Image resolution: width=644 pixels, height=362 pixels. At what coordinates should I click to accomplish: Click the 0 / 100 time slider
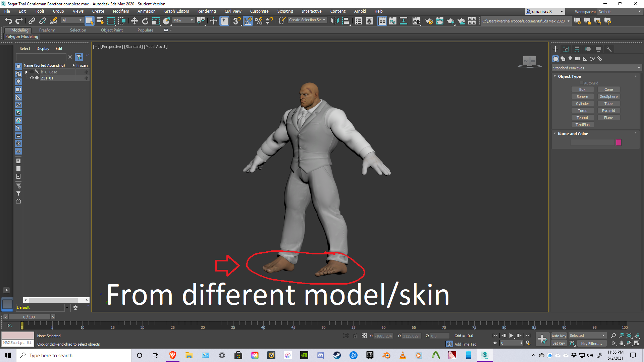coord(29,317)
